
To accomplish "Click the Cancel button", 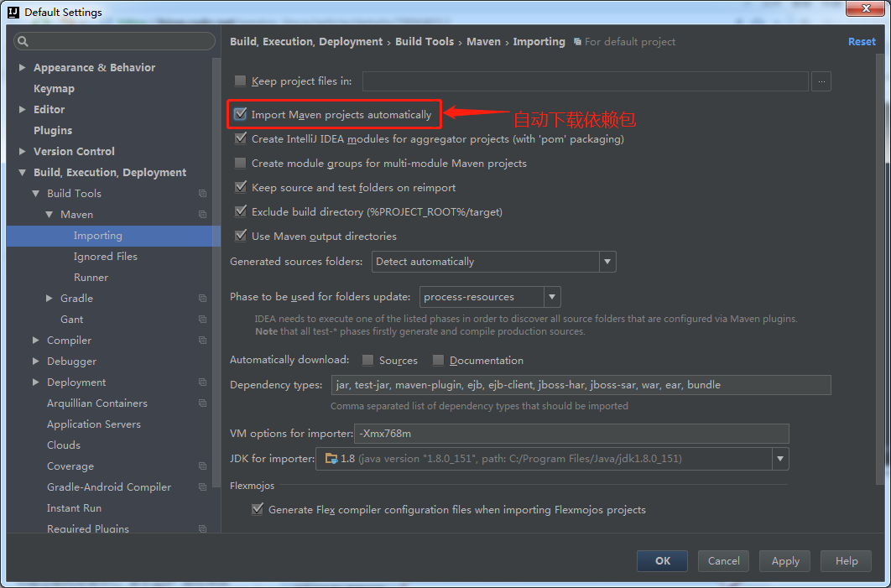I will coord(723,561).
